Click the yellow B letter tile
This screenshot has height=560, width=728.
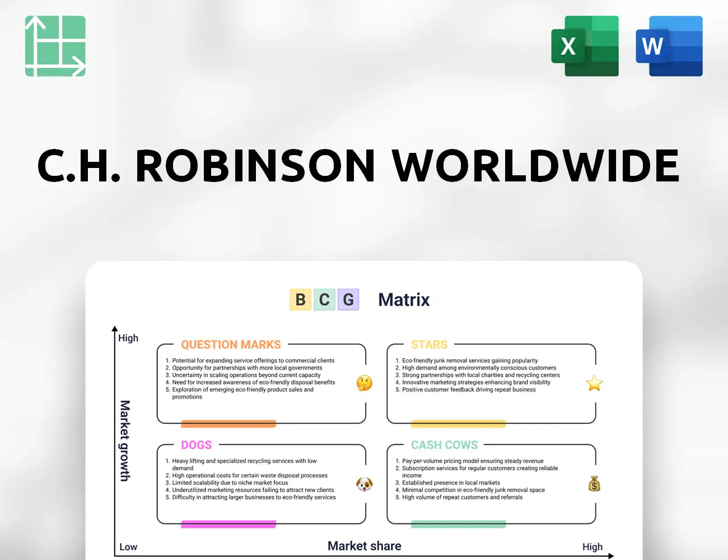point(301,300)
